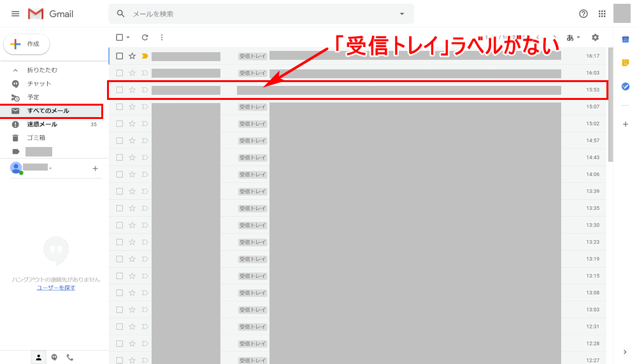
Task: Click the Gmail logo
Action: pos(51,14)
